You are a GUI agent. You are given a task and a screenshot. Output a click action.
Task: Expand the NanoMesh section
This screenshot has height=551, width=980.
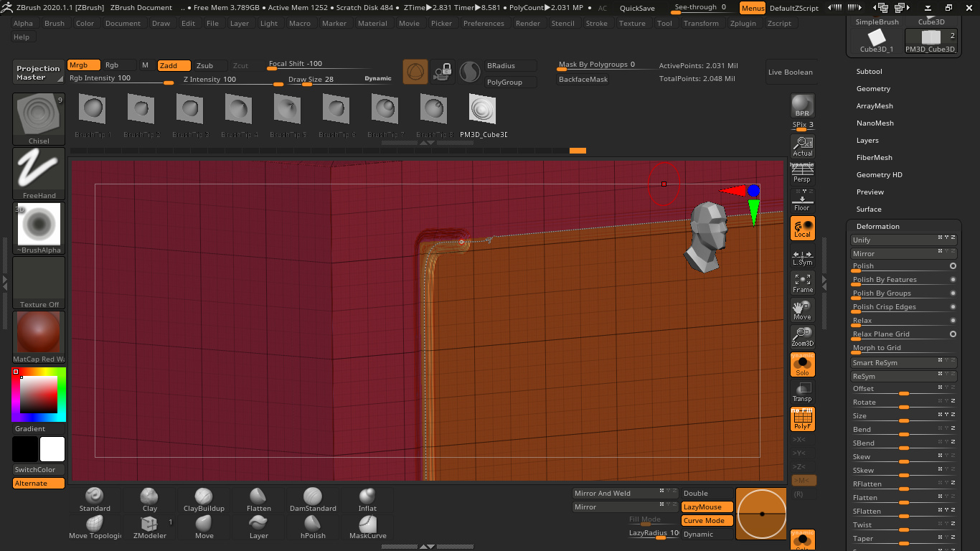(875, 123)
